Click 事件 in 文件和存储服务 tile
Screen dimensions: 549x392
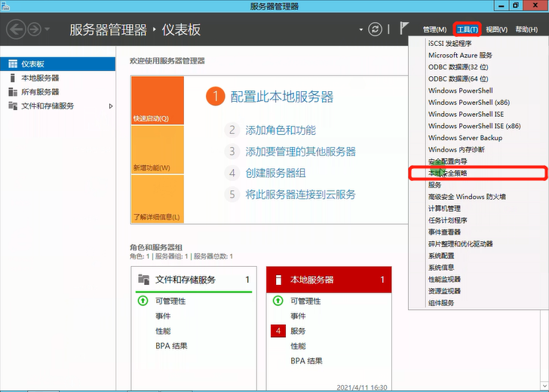pyautogui.click(x=163, y=316)
